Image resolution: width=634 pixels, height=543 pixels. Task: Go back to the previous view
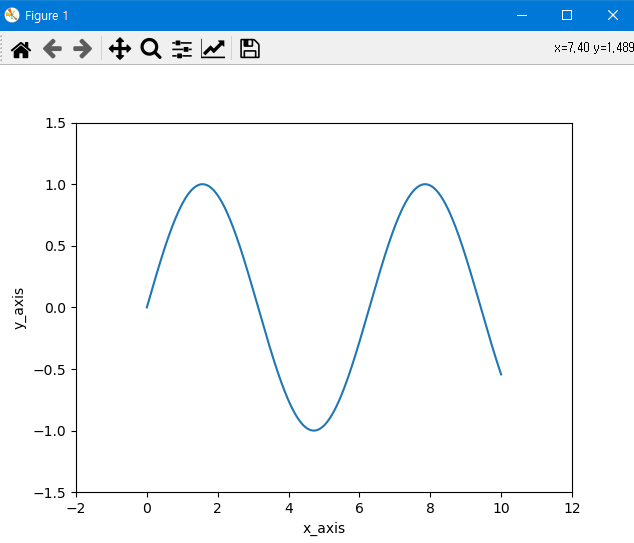point(52,49)
